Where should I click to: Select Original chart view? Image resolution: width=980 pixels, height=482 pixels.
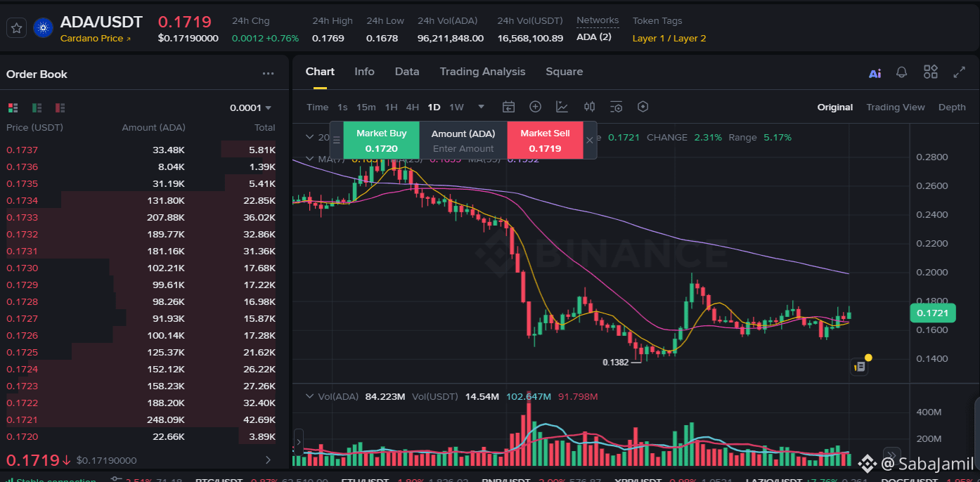pyautogui.click(x=834, y=108)
